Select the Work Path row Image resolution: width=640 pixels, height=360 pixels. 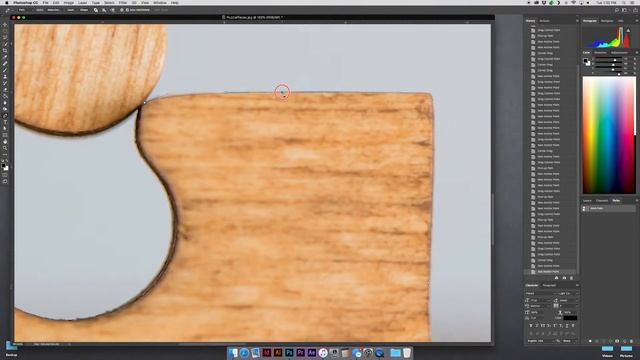click(609, 208)
